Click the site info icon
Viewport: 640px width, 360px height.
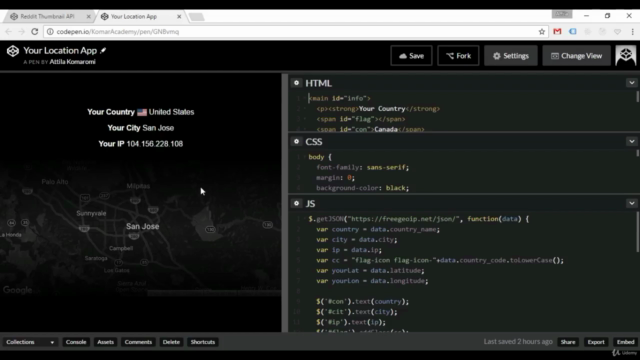50,31
